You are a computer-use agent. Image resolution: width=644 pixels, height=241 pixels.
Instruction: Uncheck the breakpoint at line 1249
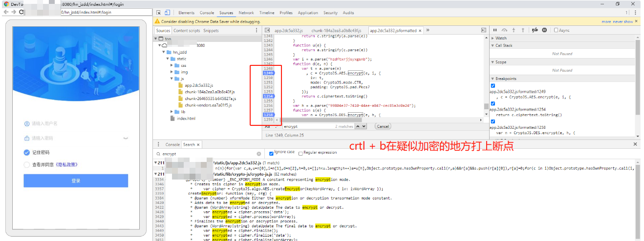coord(493,86)
